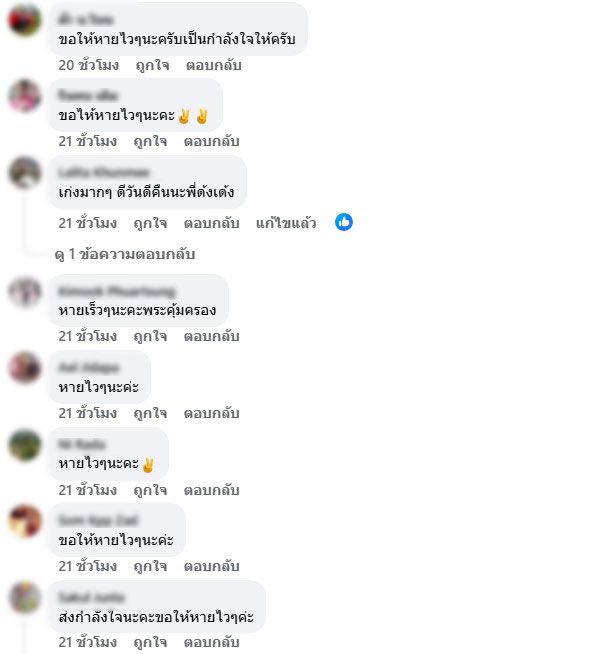Screen dimensions: 602x654
Task: Expand ดู 1 ข้อความตอบกลับ replies
Action: pos(125,254)
